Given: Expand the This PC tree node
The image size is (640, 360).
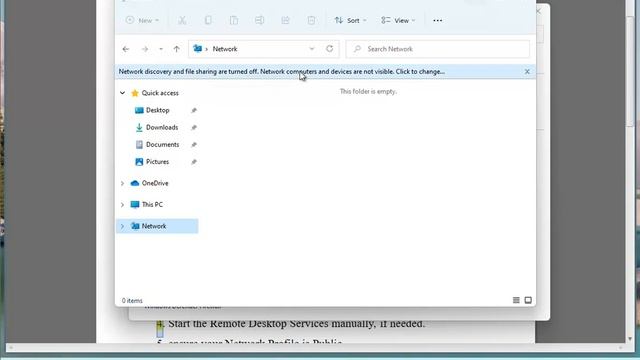Looking at the screenshot, I should coord(122,204).
